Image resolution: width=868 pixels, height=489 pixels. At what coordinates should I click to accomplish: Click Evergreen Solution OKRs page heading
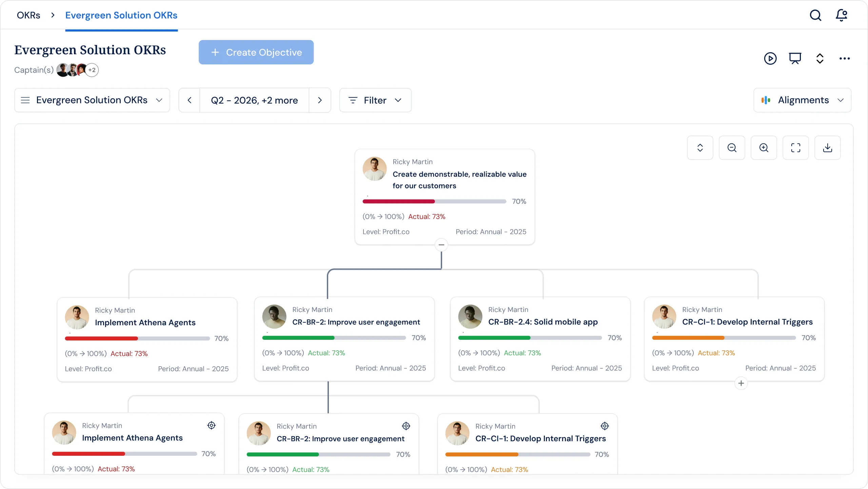tap(90, 50)
